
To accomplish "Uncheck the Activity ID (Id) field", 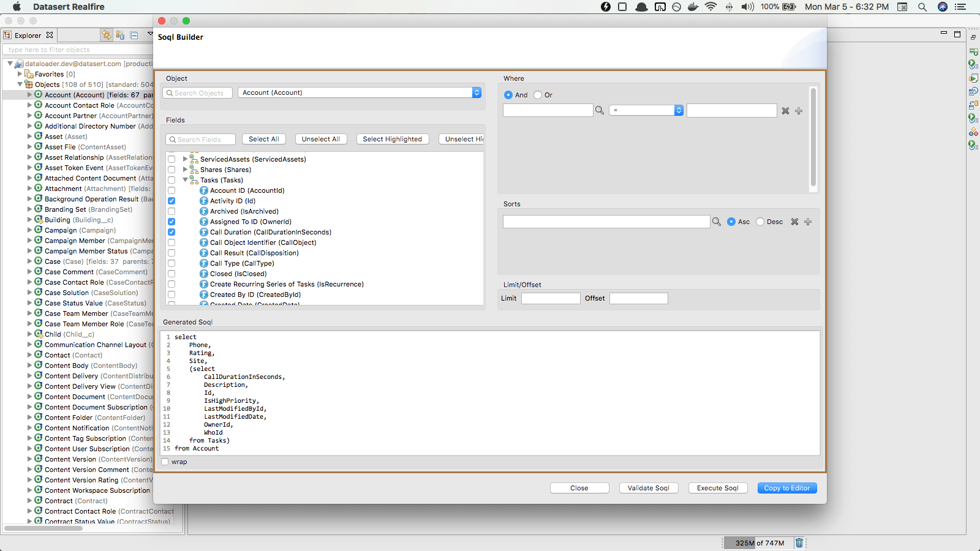I will (x=171, y=201).
